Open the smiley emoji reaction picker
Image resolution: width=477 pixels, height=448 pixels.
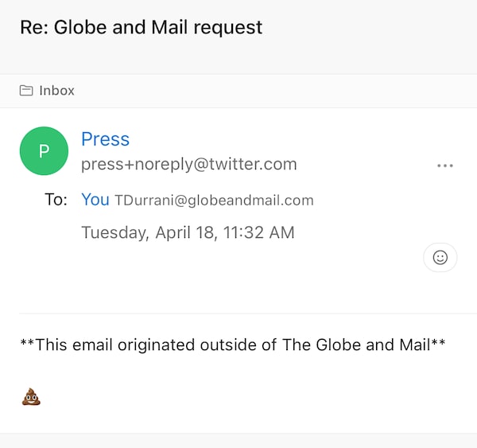tap(440, 257)
